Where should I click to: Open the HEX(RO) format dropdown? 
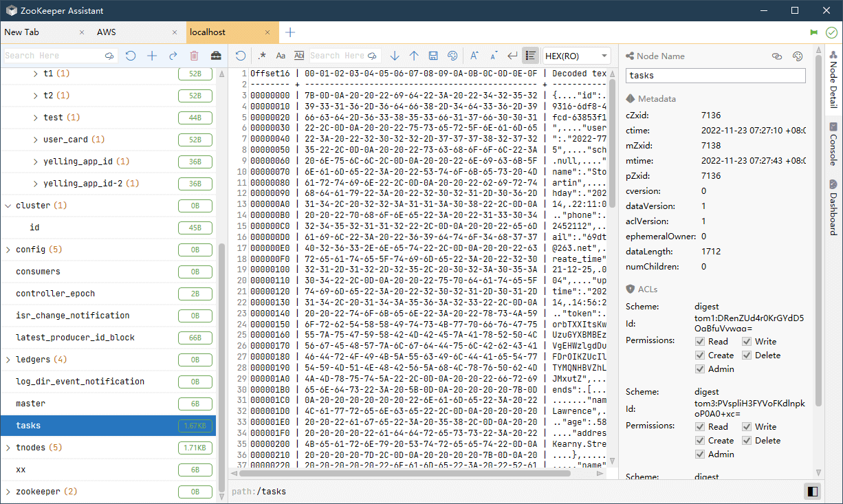pos(576,56)
